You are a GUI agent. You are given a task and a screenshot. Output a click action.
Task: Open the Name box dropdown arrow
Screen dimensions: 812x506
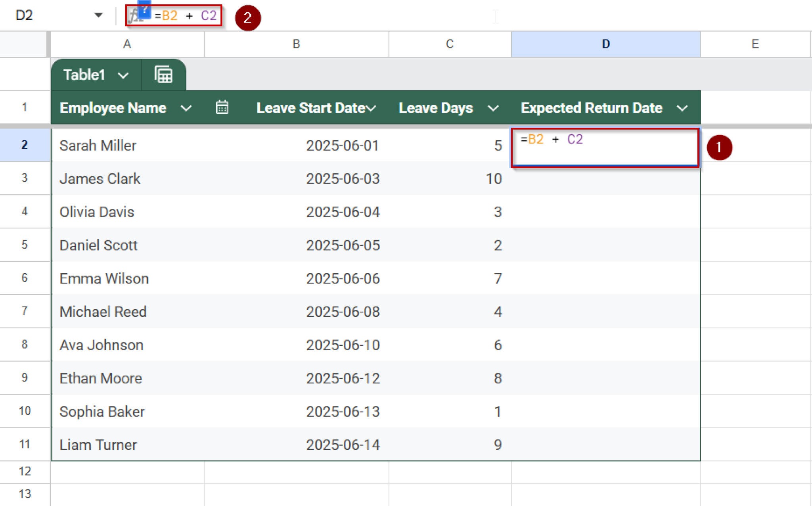coord(98,15)
